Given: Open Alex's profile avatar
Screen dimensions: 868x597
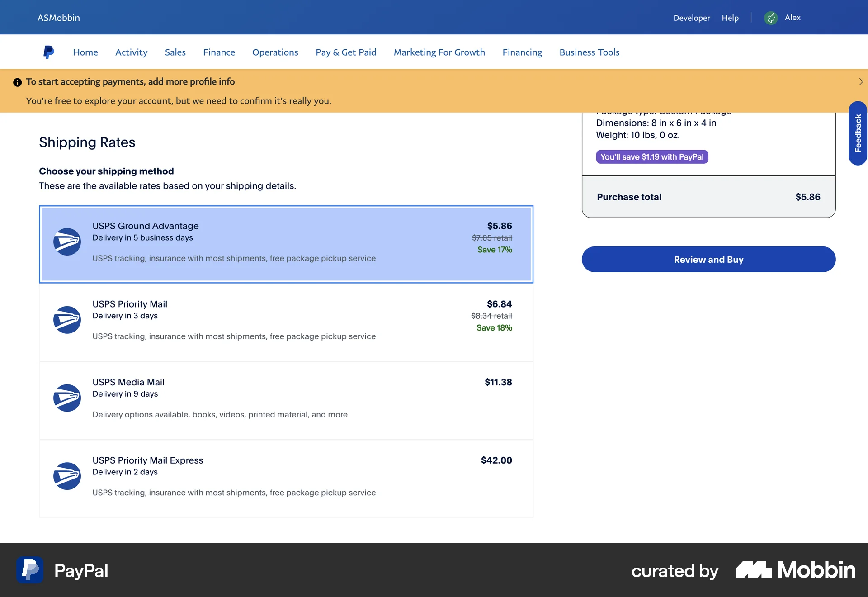Looking at the screenshot, I should pos(771,18).
